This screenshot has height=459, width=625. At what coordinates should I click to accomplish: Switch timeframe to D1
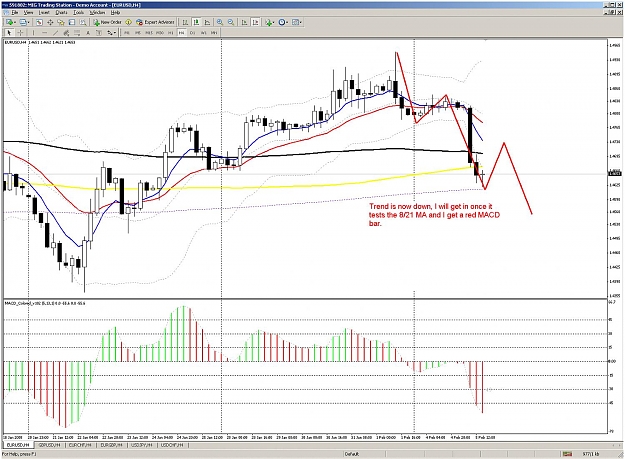(x=193, y=33)
